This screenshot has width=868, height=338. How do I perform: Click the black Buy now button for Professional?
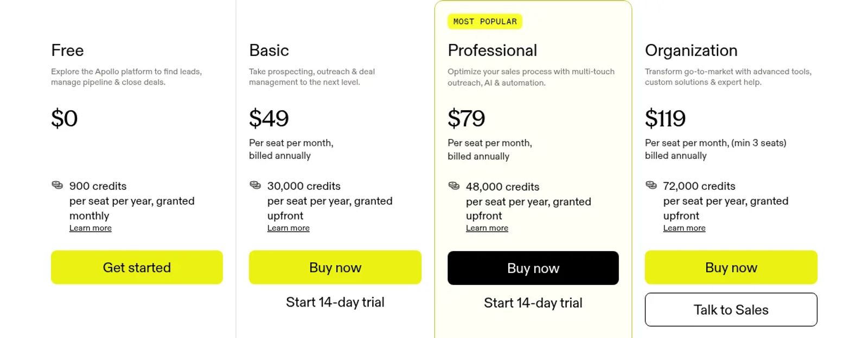pyautogui.click(x=533, y=268)
